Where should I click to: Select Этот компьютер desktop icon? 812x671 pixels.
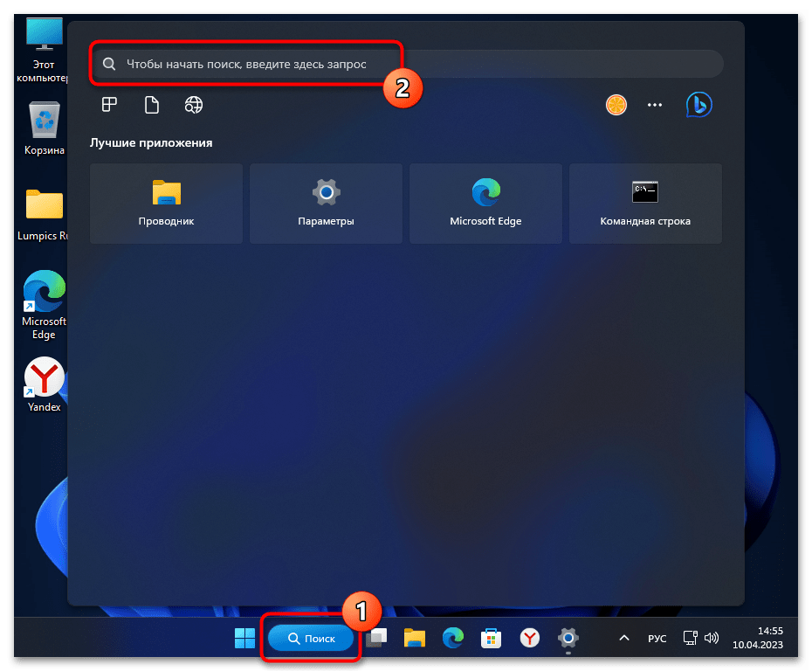[x=44, y=51]
